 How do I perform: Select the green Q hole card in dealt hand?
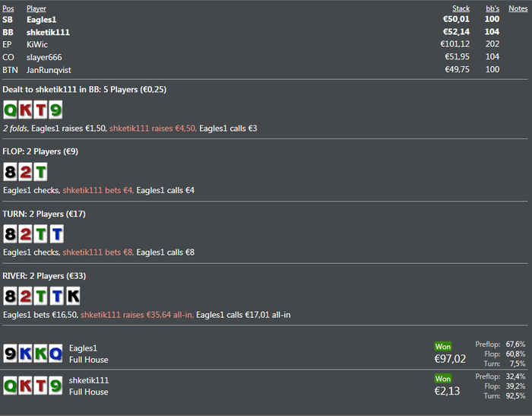pyautogui.click(x=10, y=110)
